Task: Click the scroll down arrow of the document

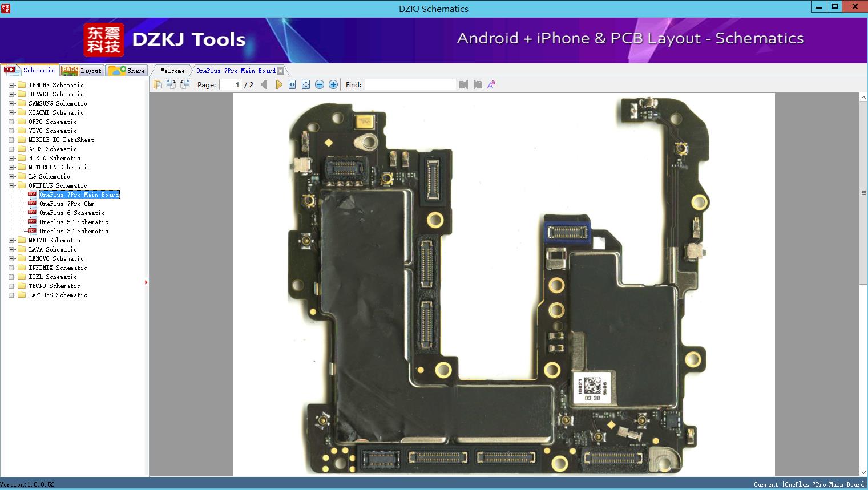Action: pos(863,472)
